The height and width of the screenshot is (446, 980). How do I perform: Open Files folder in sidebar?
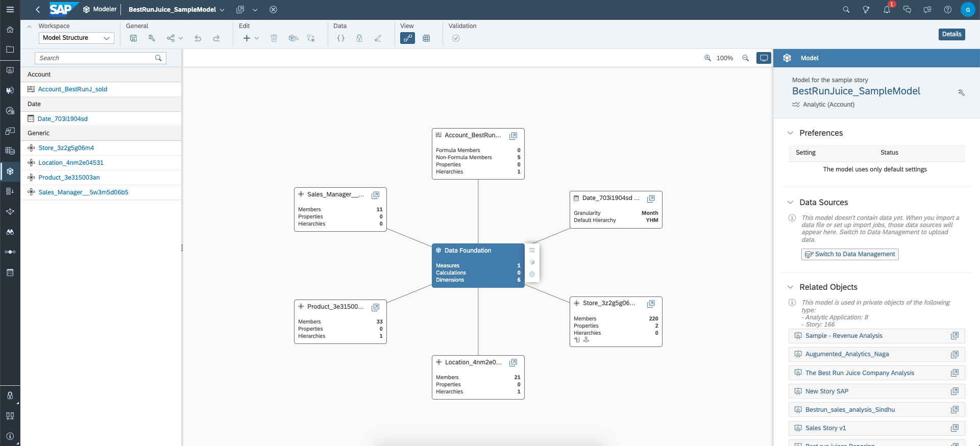[10, 49]
